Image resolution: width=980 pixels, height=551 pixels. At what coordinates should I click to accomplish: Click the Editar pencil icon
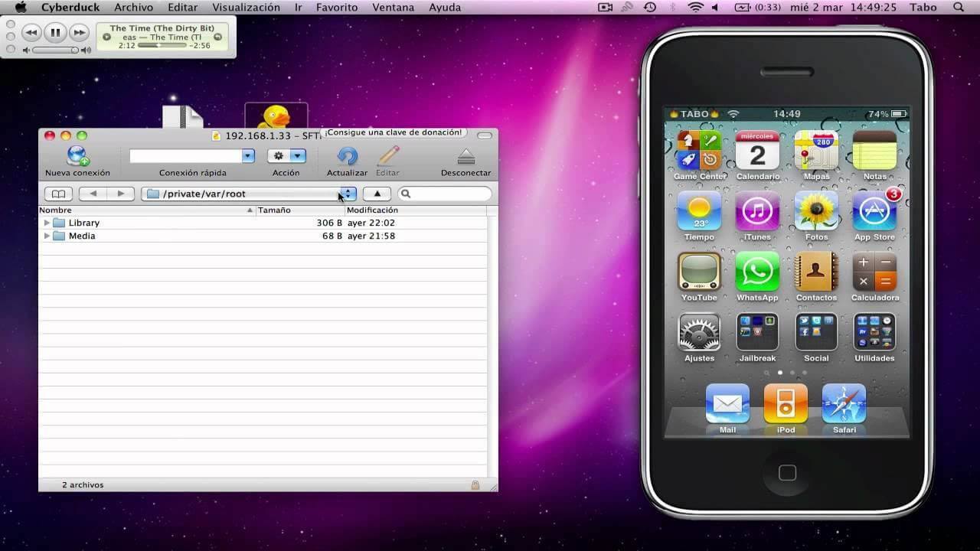[x=388, y=156]
